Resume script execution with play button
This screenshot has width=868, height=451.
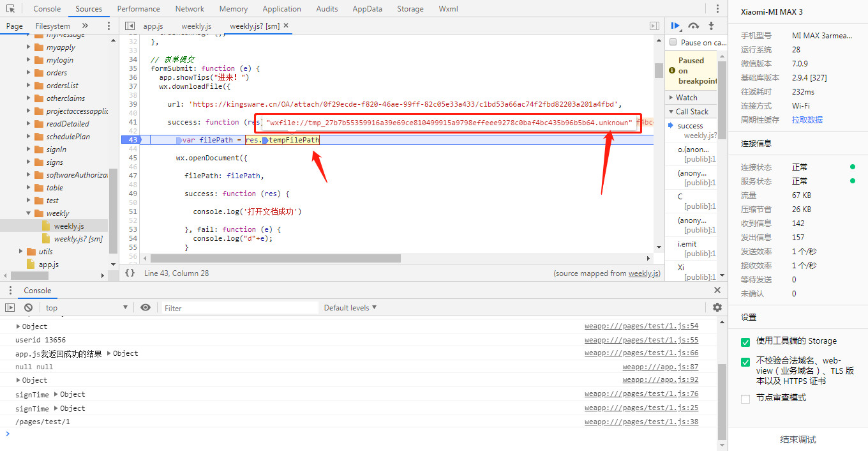click(675, 26)
